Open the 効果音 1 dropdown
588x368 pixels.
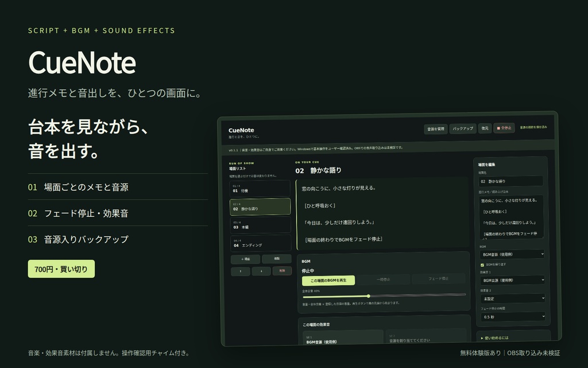click(x=512, y=280)
